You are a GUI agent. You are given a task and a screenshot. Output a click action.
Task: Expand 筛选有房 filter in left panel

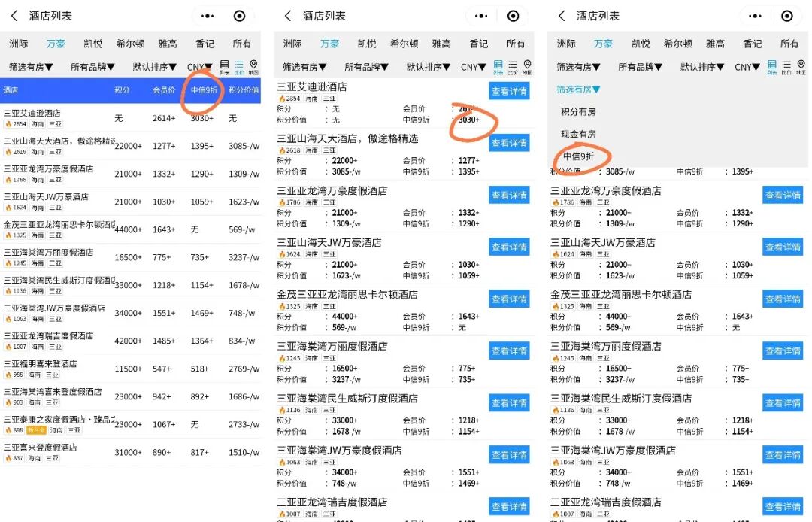[x=31, y=67]
